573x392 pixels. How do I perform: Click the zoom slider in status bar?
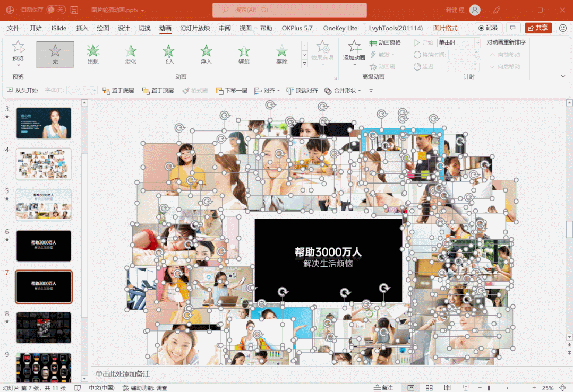(x=507, y=388)
